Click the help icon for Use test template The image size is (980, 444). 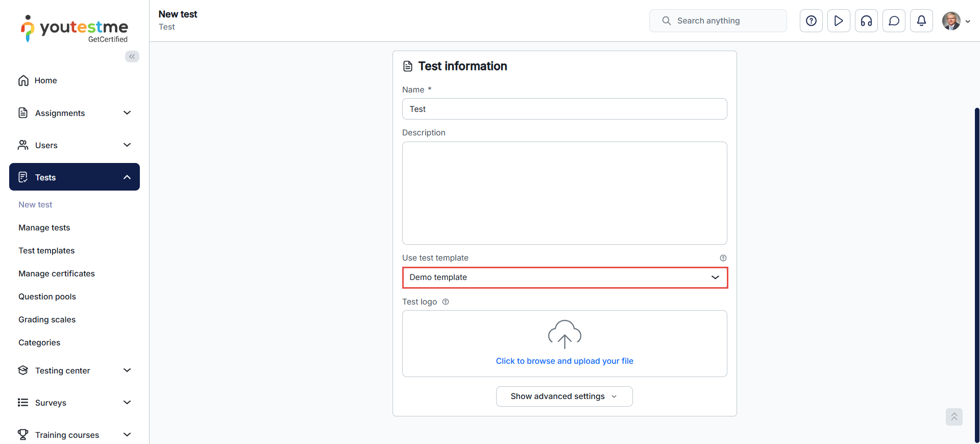723,258
